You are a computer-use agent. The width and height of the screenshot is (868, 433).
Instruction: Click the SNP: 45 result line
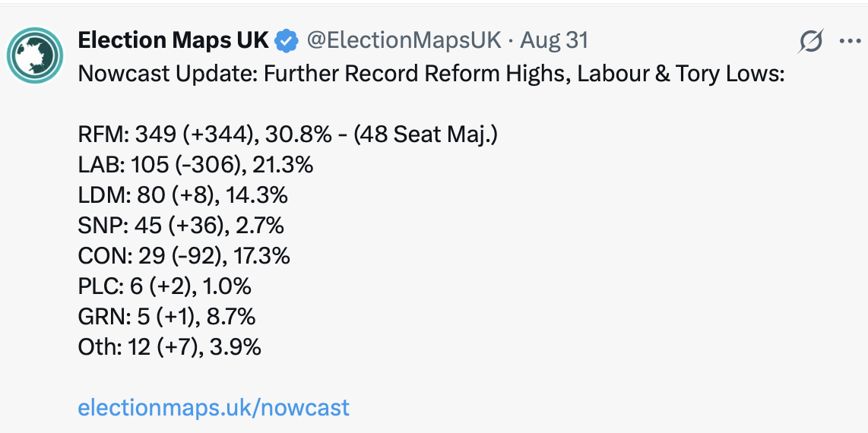(181, 226)
